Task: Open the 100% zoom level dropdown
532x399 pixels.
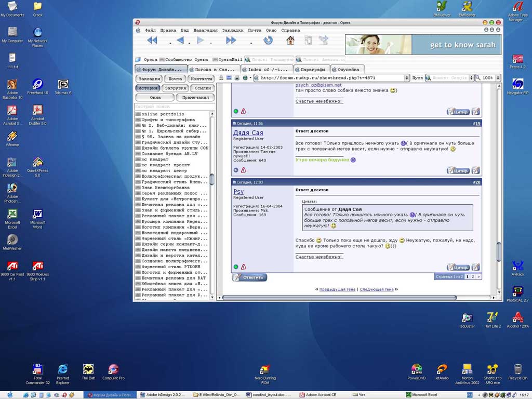Action: pyautogui.click(x=498, y=78)
